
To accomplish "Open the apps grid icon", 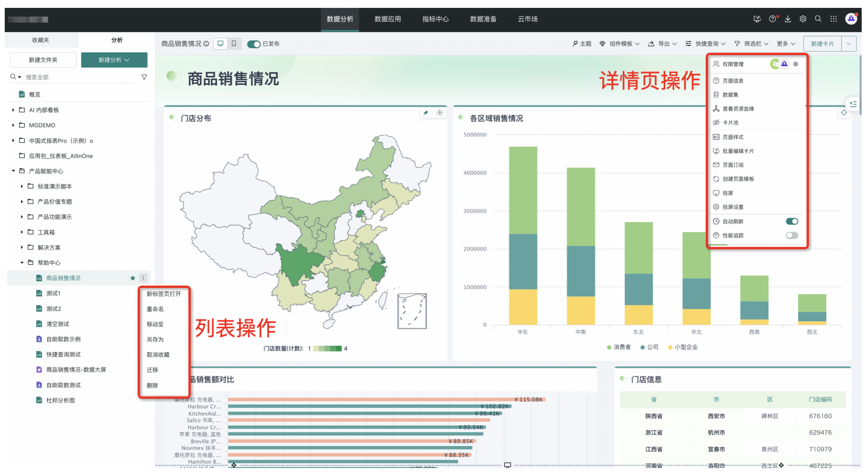I will click(833, 19).
